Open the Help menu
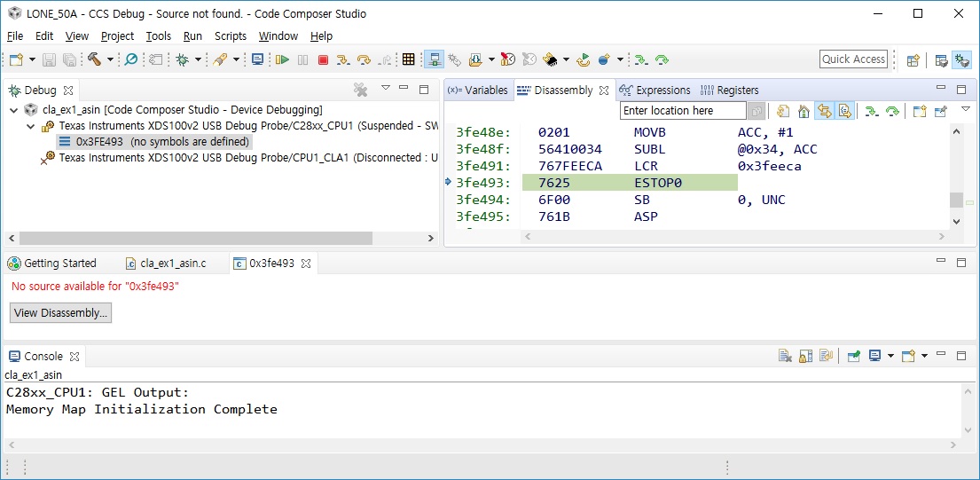 pyautogui.click(x=321, y=35)
